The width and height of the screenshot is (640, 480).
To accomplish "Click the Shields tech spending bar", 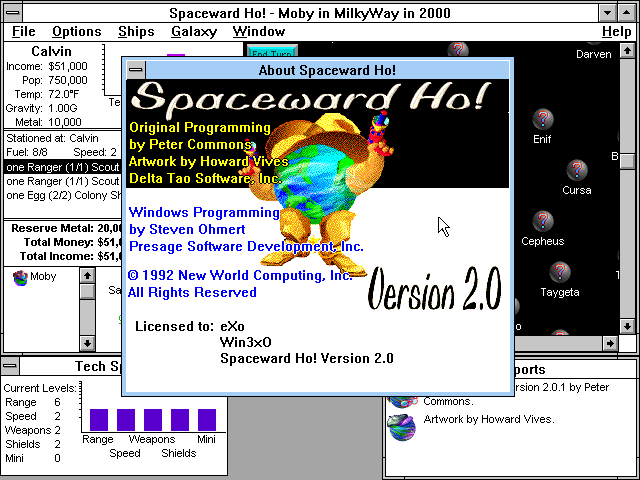I will (180, 420).
